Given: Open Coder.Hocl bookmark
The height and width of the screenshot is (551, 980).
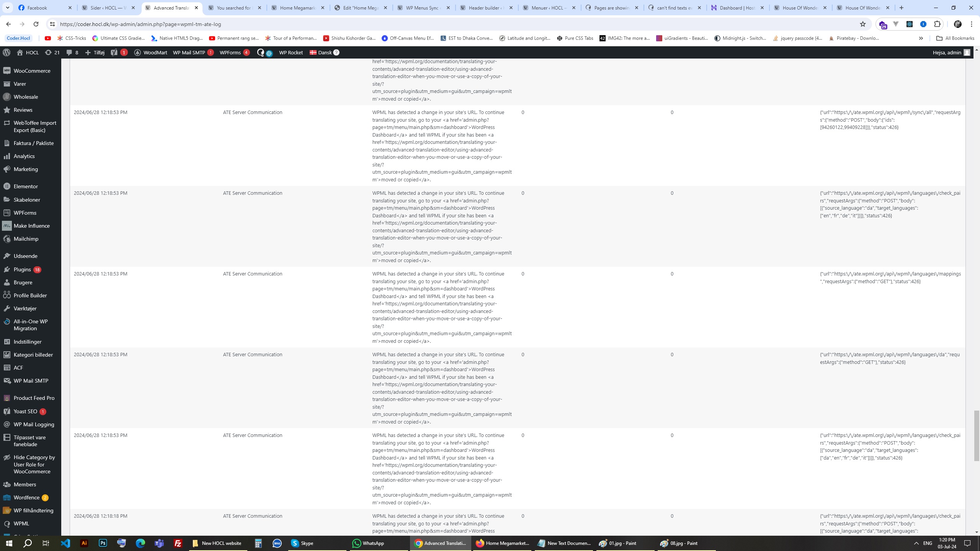Looking at the screenshot, I should coord(18,38).
